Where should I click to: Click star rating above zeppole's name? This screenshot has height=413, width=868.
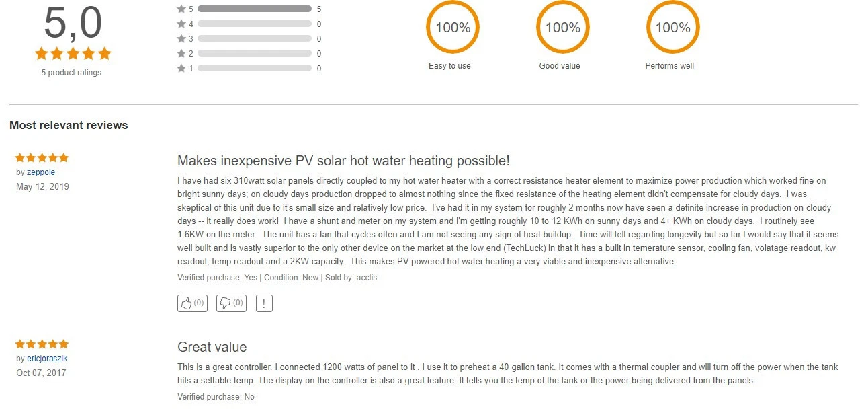(x=42, y=158)
